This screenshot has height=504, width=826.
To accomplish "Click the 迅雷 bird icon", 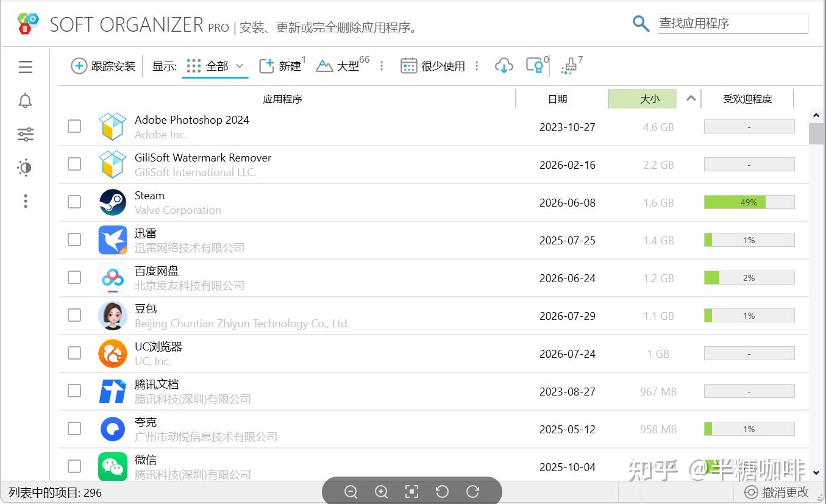I will 113,240.
